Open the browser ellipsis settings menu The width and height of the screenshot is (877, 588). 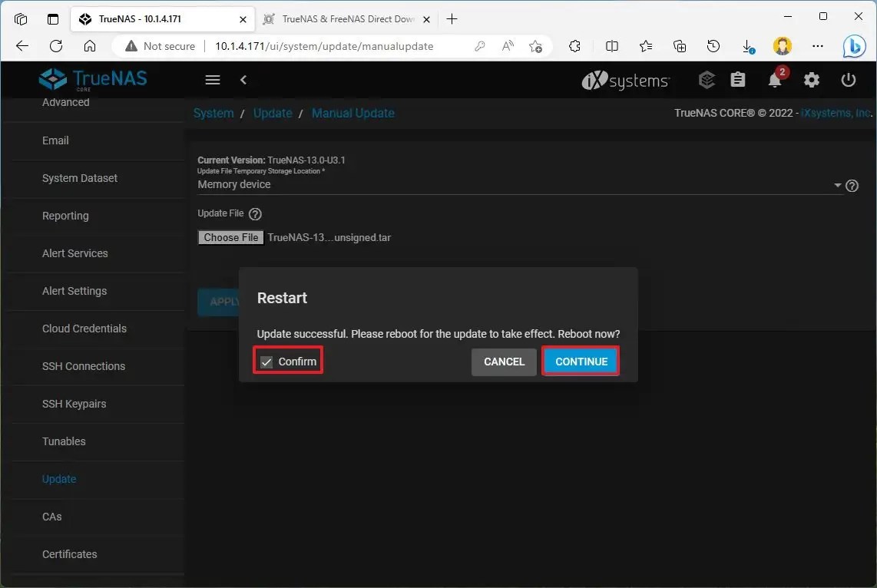(x=818, y=46)
